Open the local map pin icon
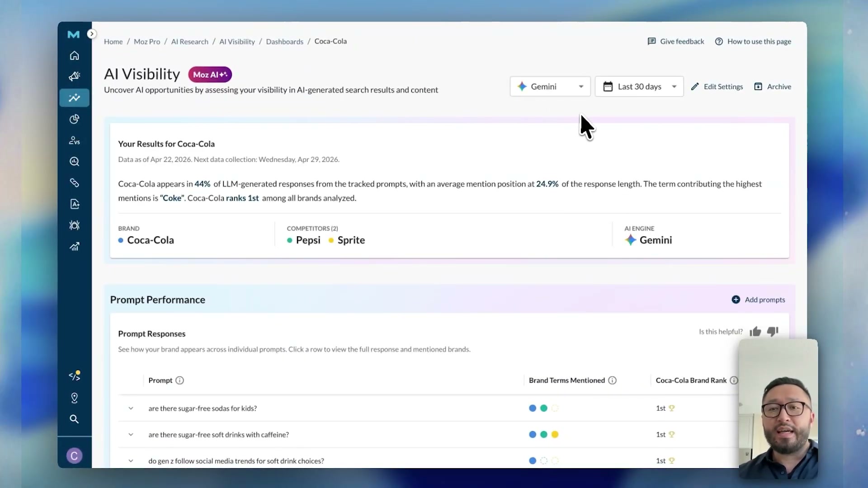Viewport: 868px width, 488px height. tap(75, 398)
